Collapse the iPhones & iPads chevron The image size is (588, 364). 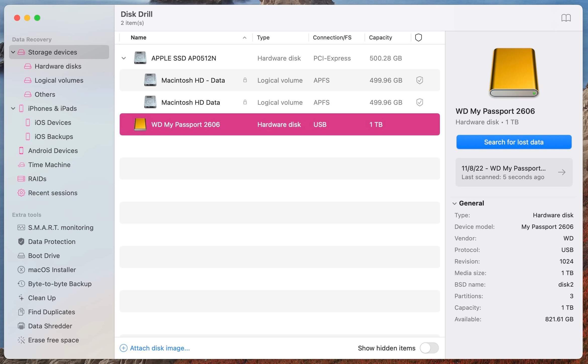pyautogui.click(x=13, y=108)
